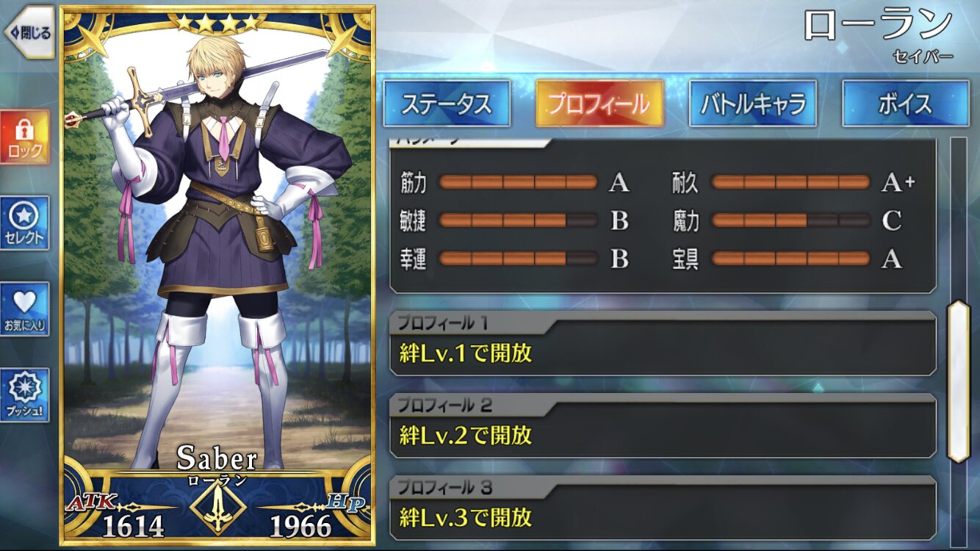Open the ボイス voice tab
980x551 pixels.
(x=905, y=104)
